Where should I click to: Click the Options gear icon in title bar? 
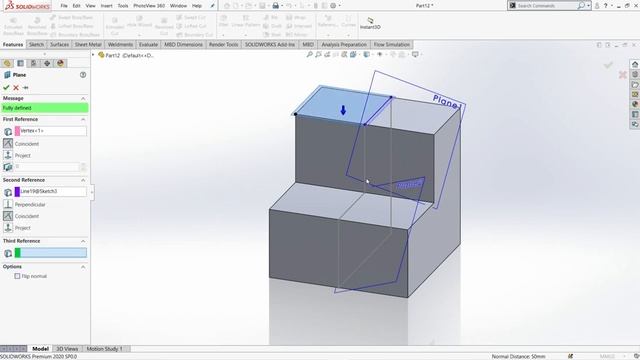point(333,6)
